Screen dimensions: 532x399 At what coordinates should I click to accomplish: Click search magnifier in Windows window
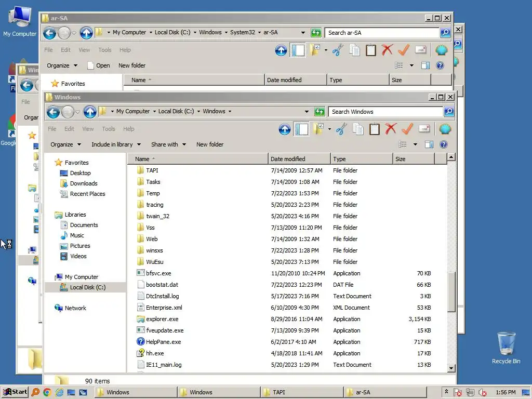tap(449, 111)
